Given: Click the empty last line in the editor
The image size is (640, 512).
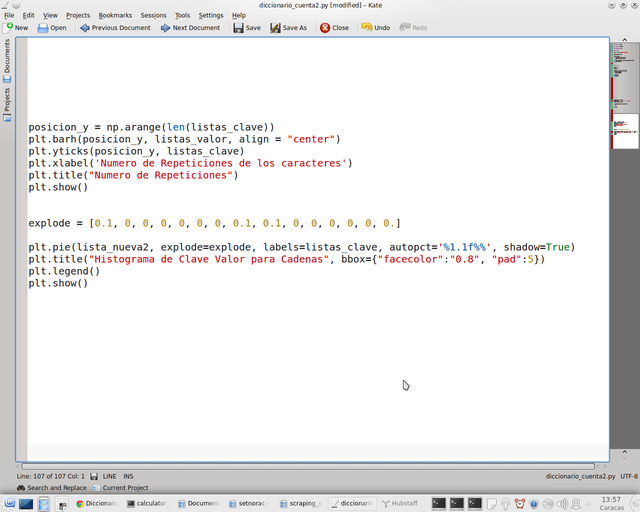Looking at the screenshot, I should pyautogui.click(x=318, y=451).
